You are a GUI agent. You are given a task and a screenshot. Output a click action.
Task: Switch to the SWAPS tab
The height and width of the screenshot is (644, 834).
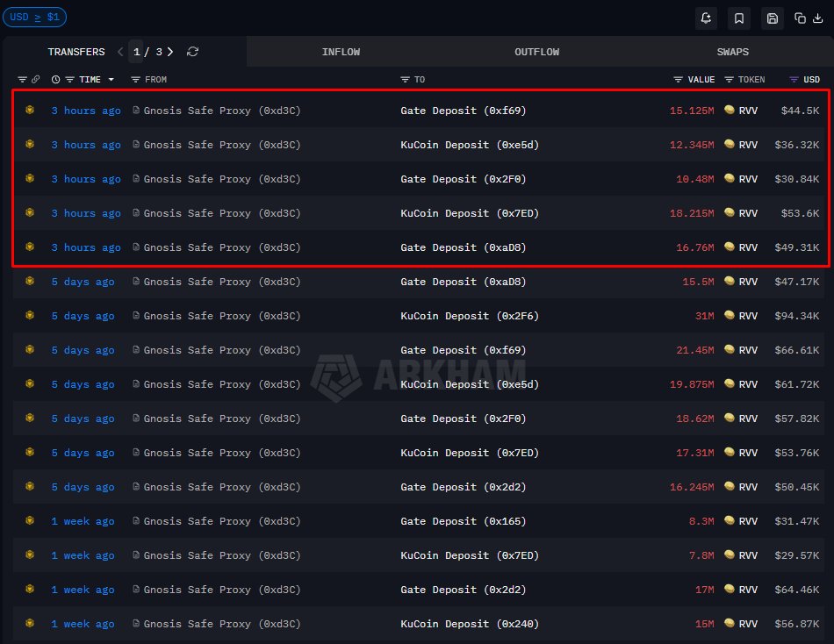coord(732,52)
